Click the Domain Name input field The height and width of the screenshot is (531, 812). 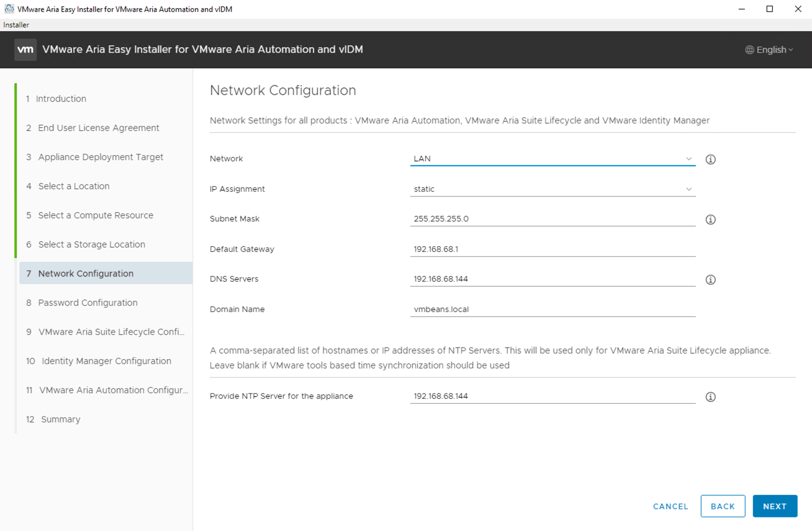pyautogui.click(x=553, y=310)
